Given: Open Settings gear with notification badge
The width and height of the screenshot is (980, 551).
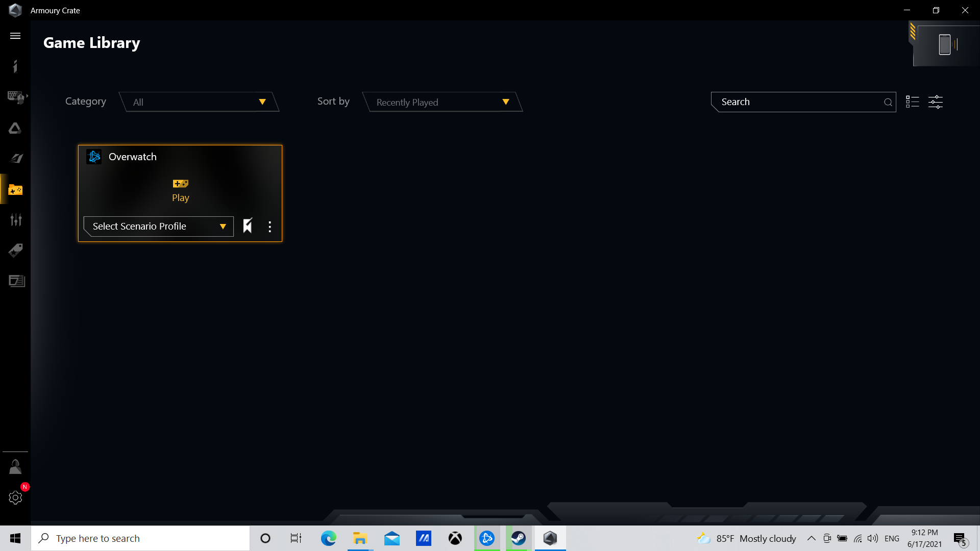Looking at the screenshot, I should click(x=15, y=497).
